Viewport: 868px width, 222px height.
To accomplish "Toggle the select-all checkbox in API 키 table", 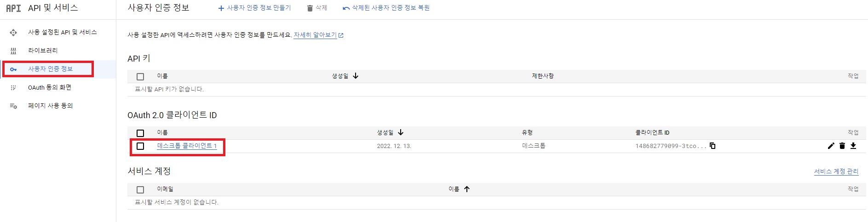I will (x=140, y=77).
